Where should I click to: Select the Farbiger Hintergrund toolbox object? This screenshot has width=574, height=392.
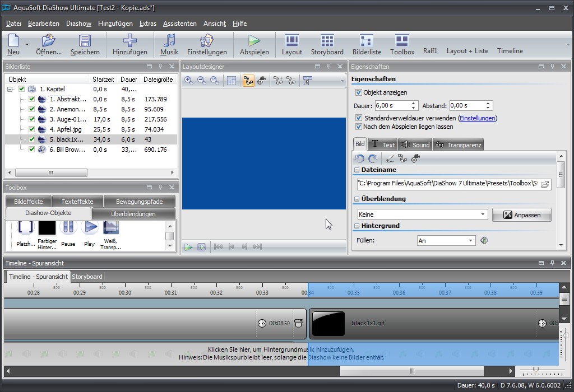click(47, 227)
